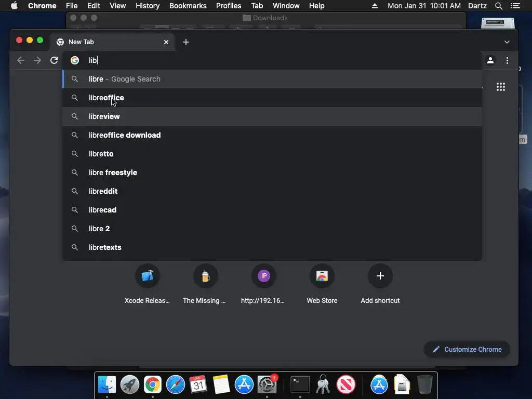Open the App Store icon beside the News app
Viewport: 532px width, 399px height.
coord(379,384)
